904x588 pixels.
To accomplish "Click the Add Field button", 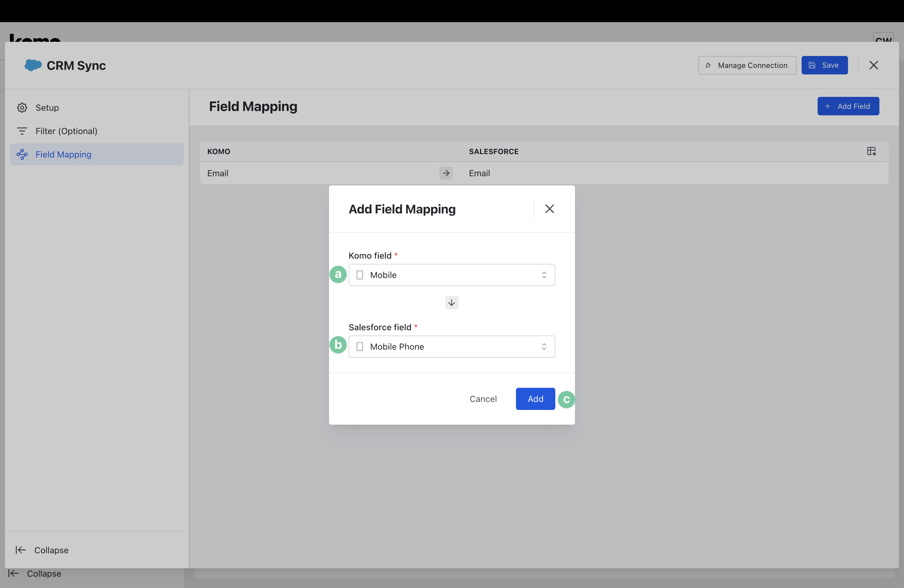I will (x=848, y=106).
